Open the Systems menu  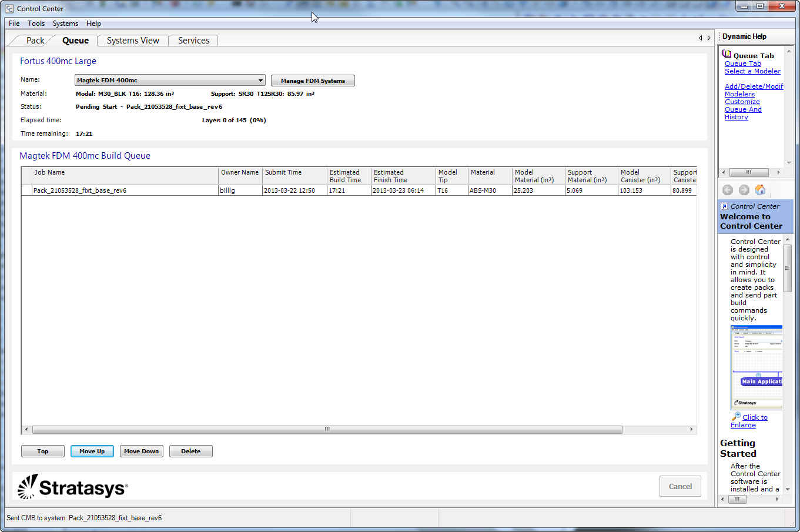(65, 24)
